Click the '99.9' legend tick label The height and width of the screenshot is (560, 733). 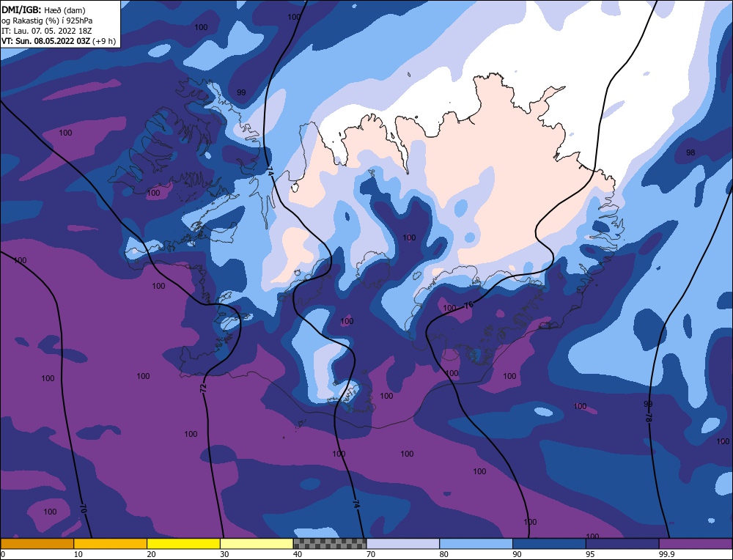pyautogui.click(x=668, y=554)
